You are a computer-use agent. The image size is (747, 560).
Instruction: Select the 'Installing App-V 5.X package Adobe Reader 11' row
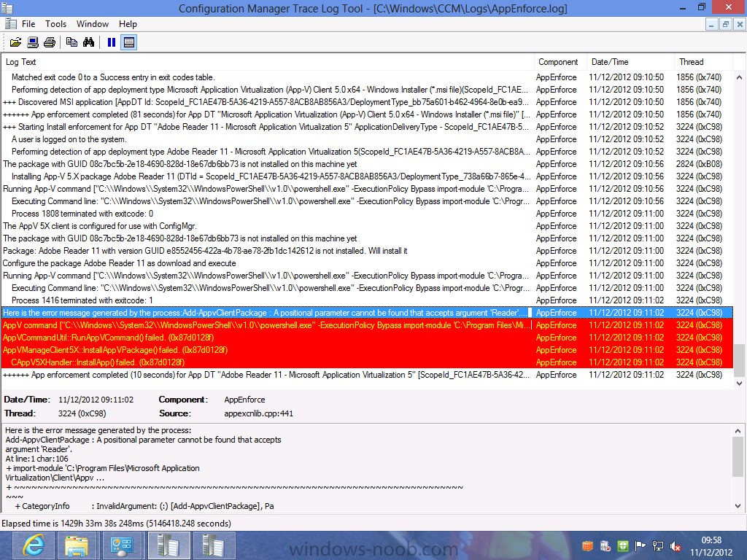(367, 176)
